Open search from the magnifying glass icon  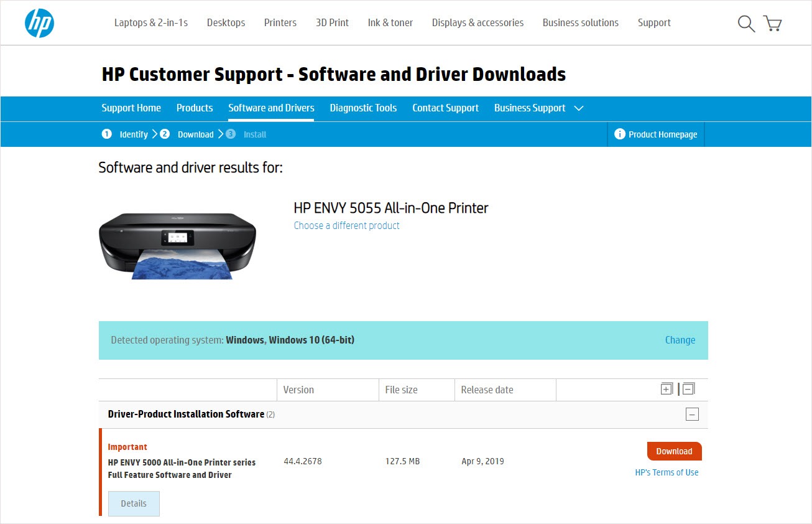[x=745, y=23]
